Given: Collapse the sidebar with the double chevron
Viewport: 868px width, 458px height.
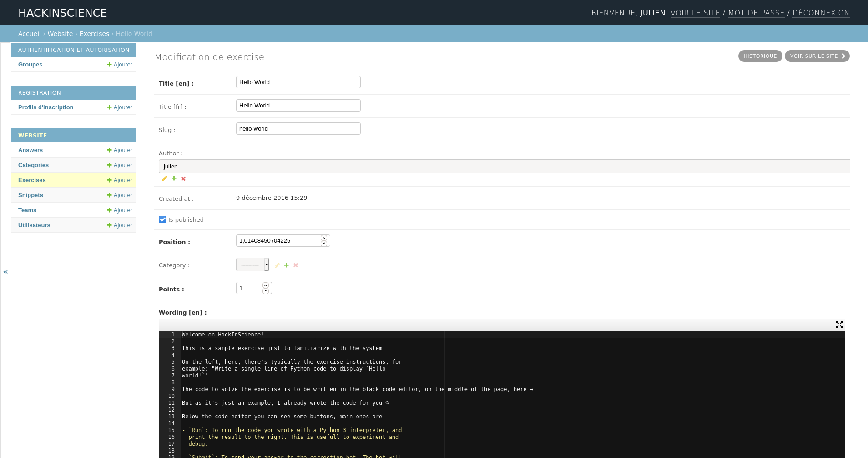Looking at the screenshot, I should [x=5, y=272].
